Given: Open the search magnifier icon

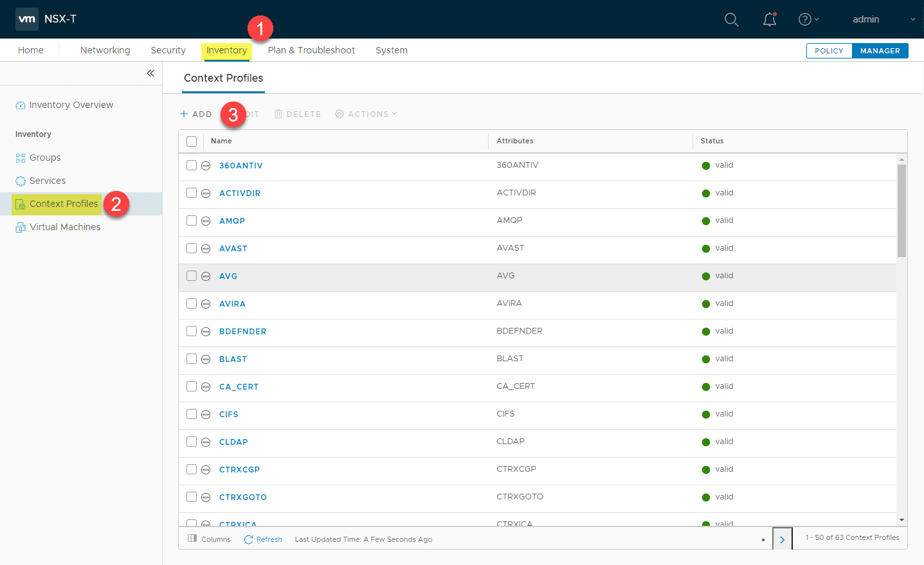Looking at the screenshot, I should [x=731, y=19].
